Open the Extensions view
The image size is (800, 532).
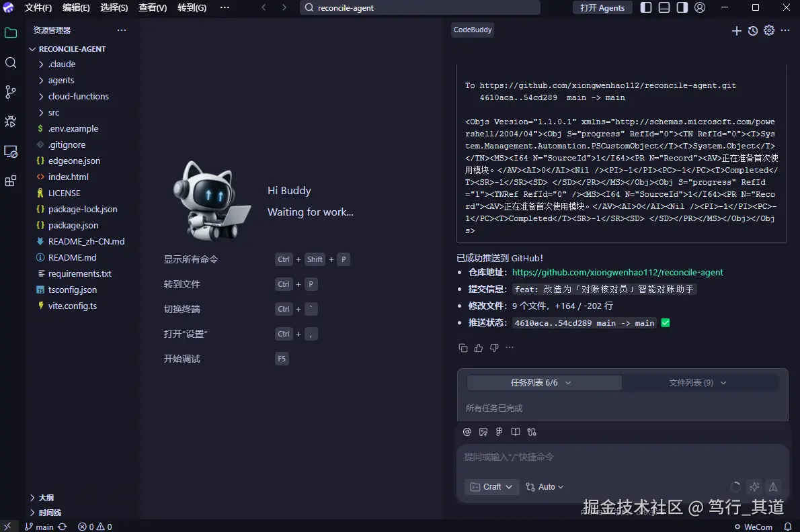pos(11,181)
